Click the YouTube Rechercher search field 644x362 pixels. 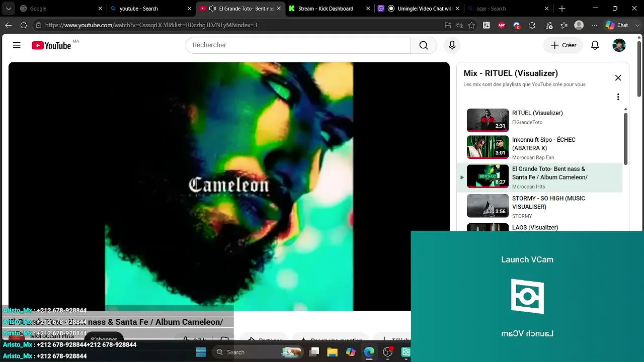coord(298,45)
